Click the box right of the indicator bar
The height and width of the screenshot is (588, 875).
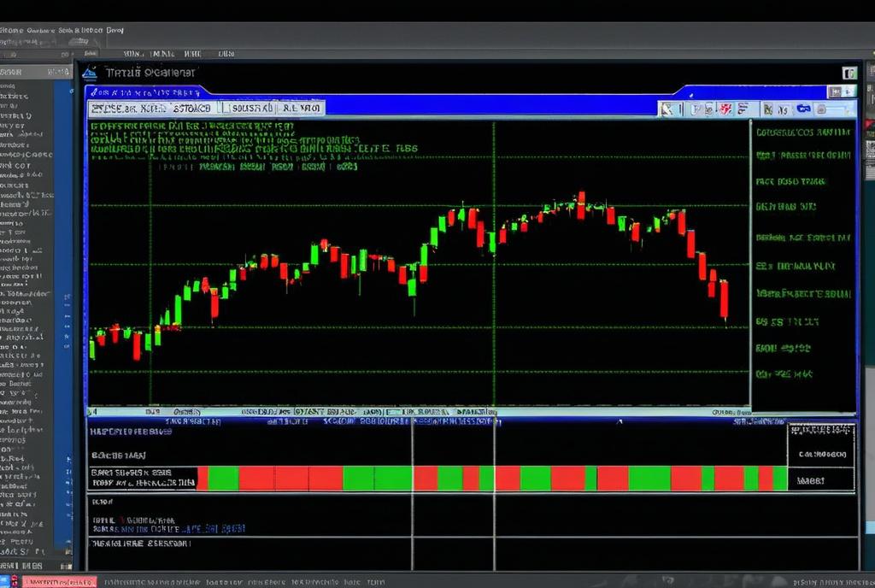tap(820, 479)
